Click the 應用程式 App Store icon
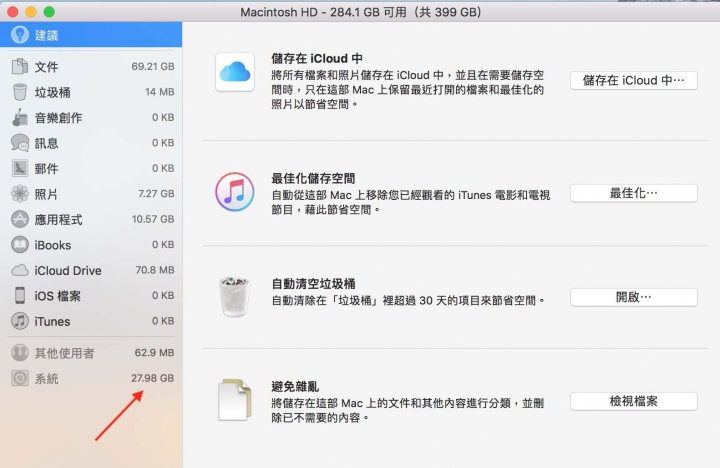Viewport: 720px width, 468px height. [x=20, y=219]
